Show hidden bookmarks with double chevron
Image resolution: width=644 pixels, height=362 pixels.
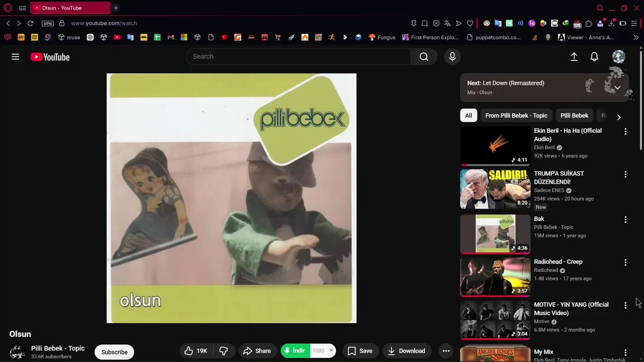[636, 37]
